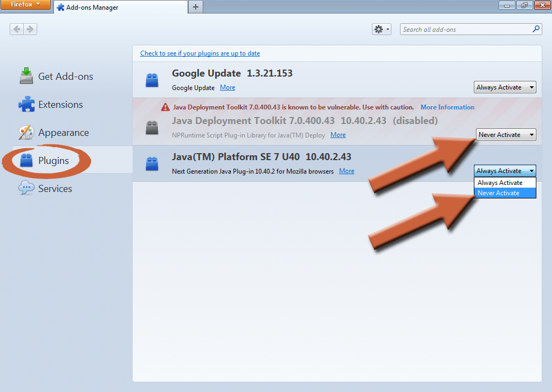Open the Always Activate dropdown for Google Update
This screenshot has width=552, height=392.
(505, 86)
